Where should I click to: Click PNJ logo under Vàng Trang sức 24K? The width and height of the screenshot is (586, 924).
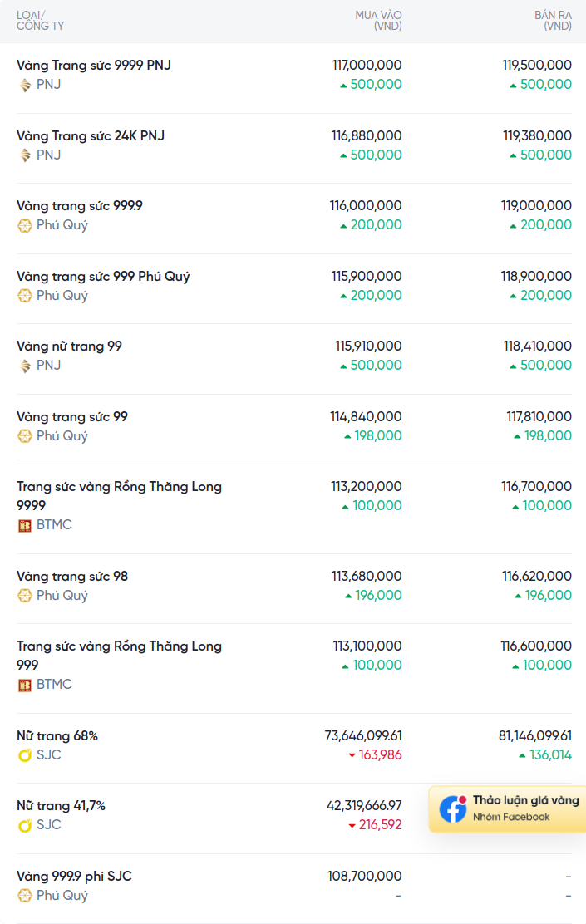click(x=25, y=155)
